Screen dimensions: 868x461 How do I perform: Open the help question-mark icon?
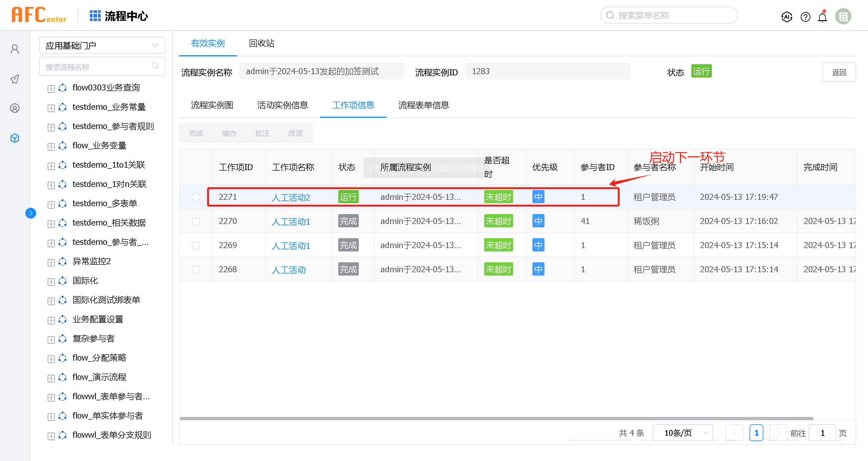coord(805,17)
